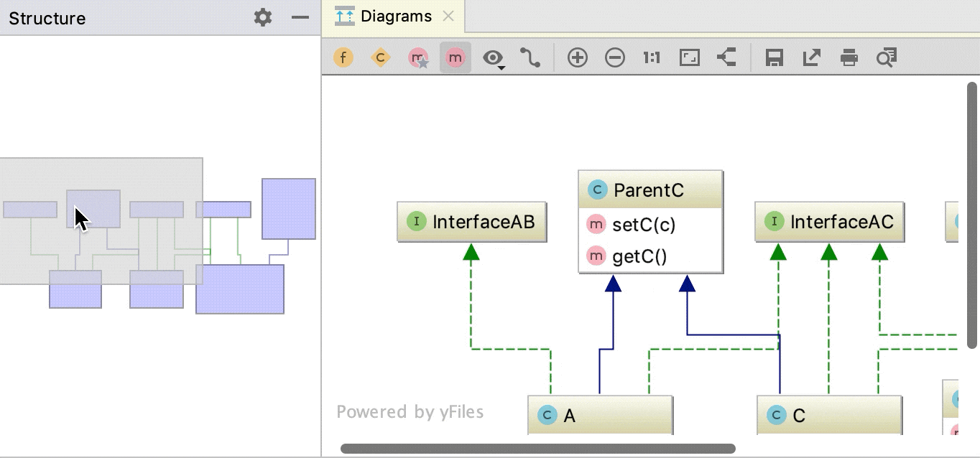This screenshot has height=458, width=980.
Task: Open the Structure panel settings gear
Action: 262,18
